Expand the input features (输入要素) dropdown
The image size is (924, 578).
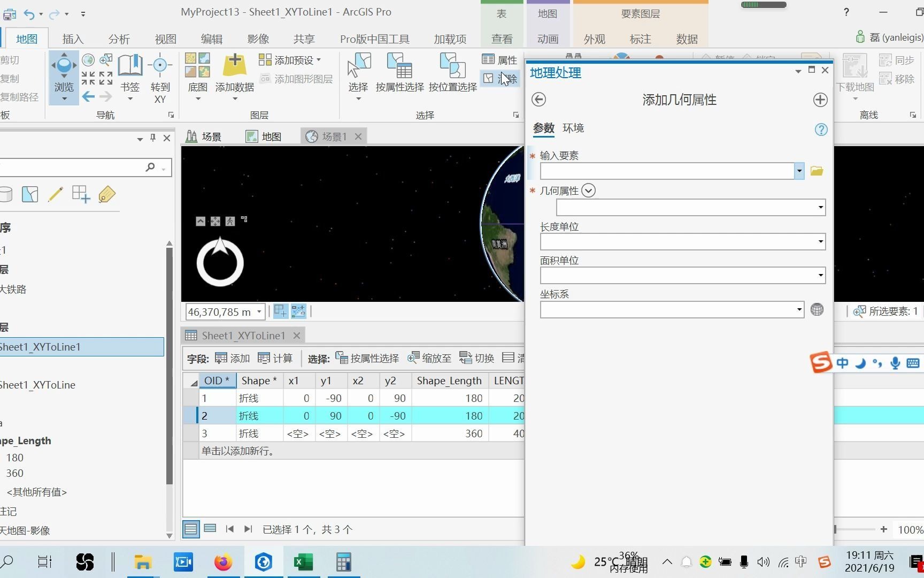pos(799,171)
